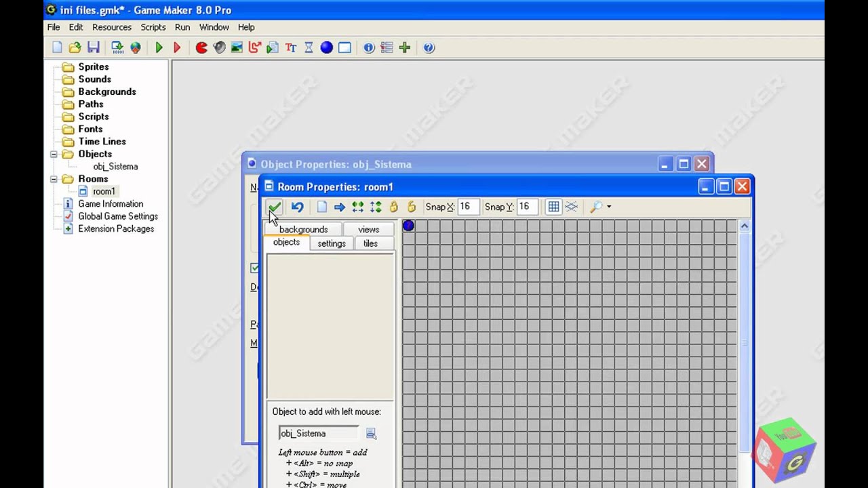The height and width of the screenshot is (488, 868).
Task: Create a background resource
Action: [237, 47]
